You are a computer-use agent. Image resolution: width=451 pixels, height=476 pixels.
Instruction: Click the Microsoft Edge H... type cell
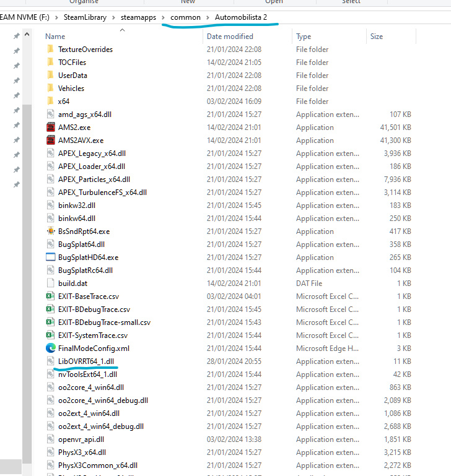[x=327, y=348]
